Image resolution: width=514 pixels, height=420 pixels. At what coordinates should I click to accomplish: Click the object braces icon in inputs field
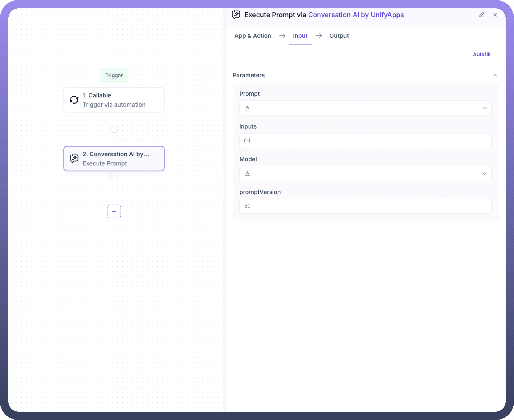247,140
